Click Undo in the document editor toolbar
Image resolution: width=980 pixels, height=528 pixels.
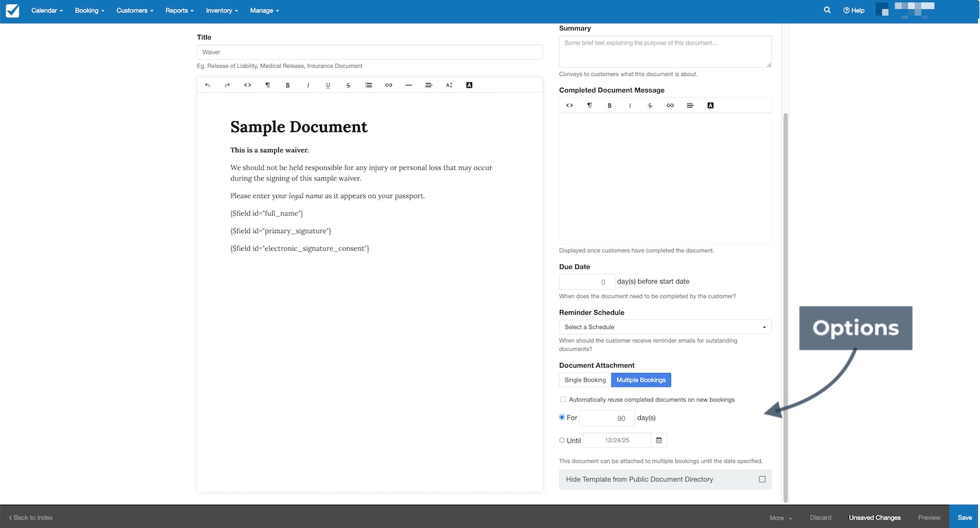[x=208, y=85]
